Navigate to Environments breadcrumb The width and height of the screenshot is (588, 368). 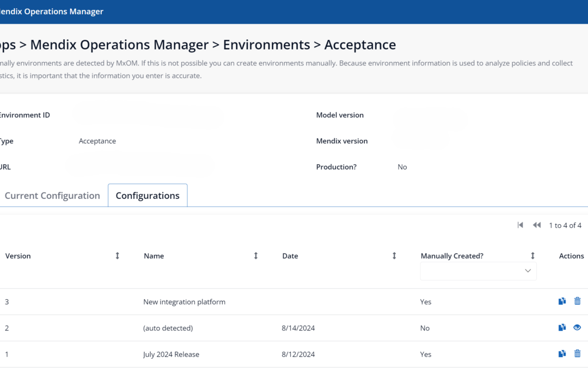pos(266,45)
